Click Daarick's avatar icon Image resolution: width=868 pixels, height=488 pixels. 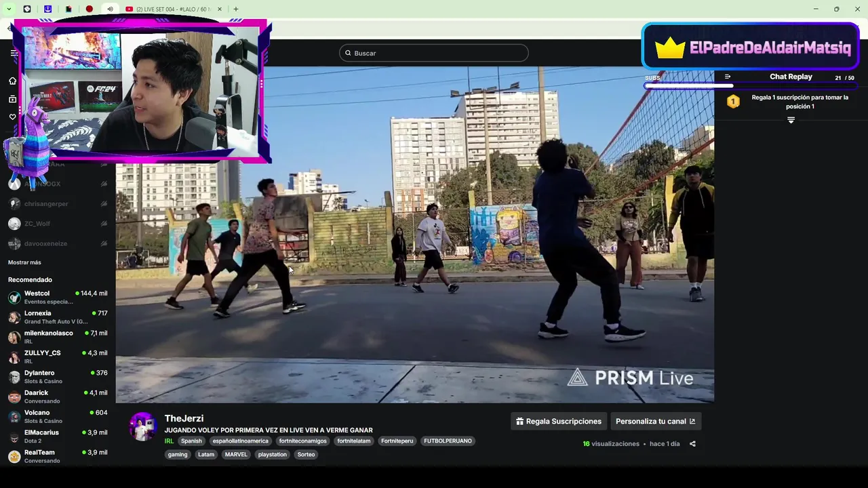pos(14,397)
